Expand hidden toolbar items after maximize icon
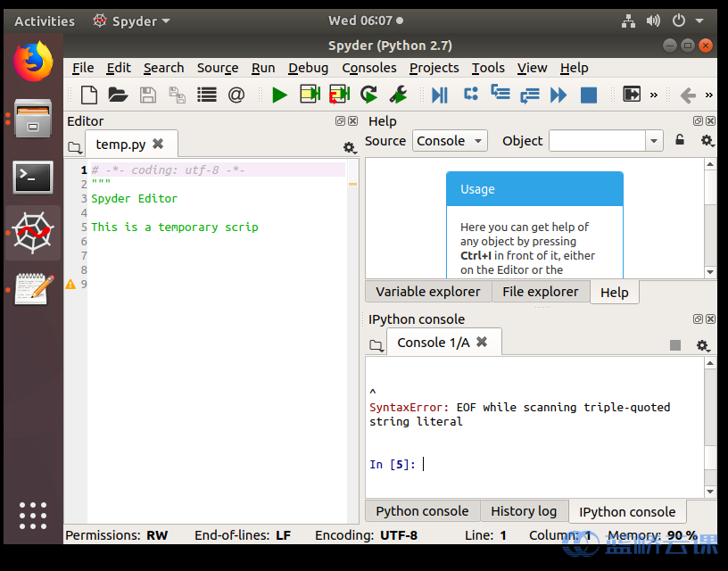 pyautogui.click(x=654, y=95)
